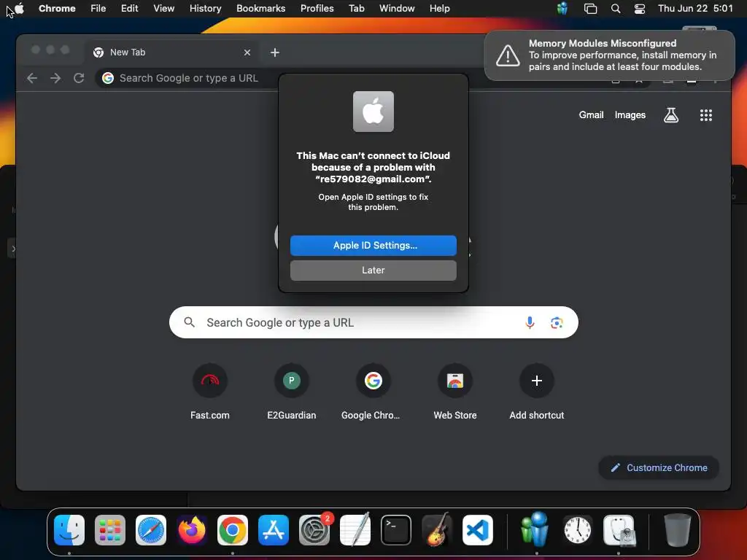
Task: Search by image with Lens icon
Action: (557, 322)
